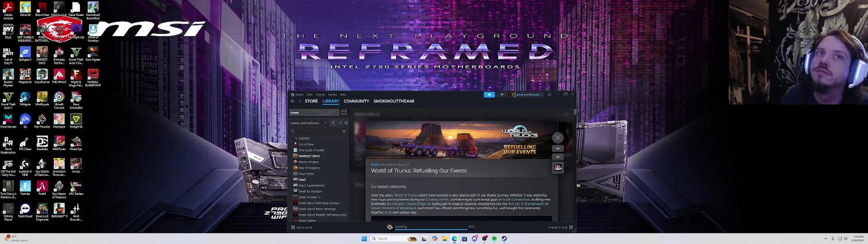Open Ubisoft Connect desktop shortcut
The width and height of the screenshot is (868, 244).
[x=59, y=100]
